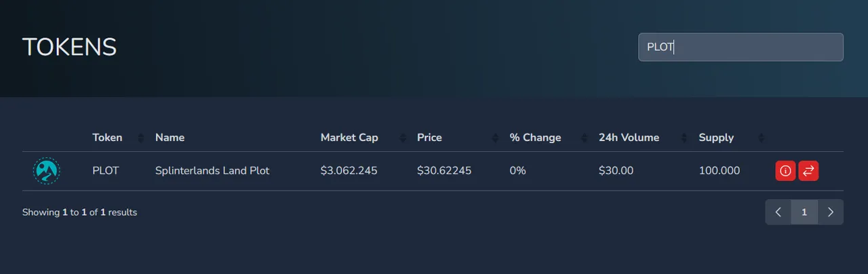Open the Splinterlands Land Plot name
Image resolution: width=868 pixels, height=274 pixels.
point(212,171)
